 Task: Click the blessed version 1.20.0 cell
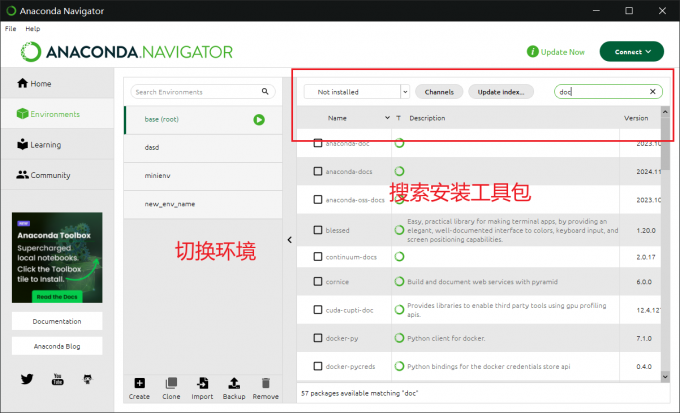pos(646,230)
